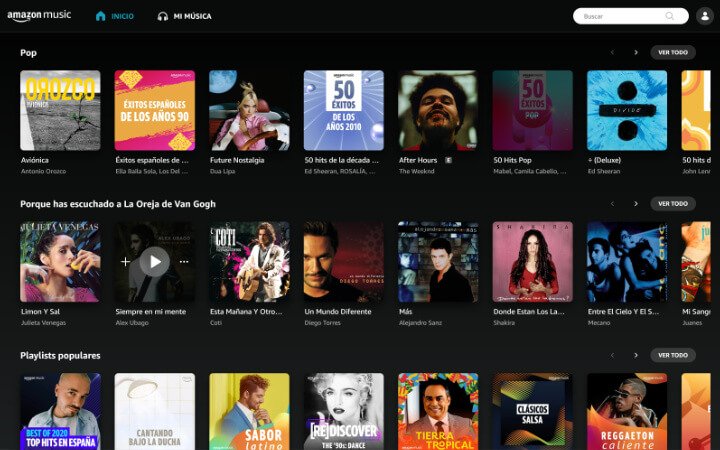This screenshot has width=720, height=450.
Task: Open 50 éxitos de los años 2010 cover
Action: tap(343, 110)
